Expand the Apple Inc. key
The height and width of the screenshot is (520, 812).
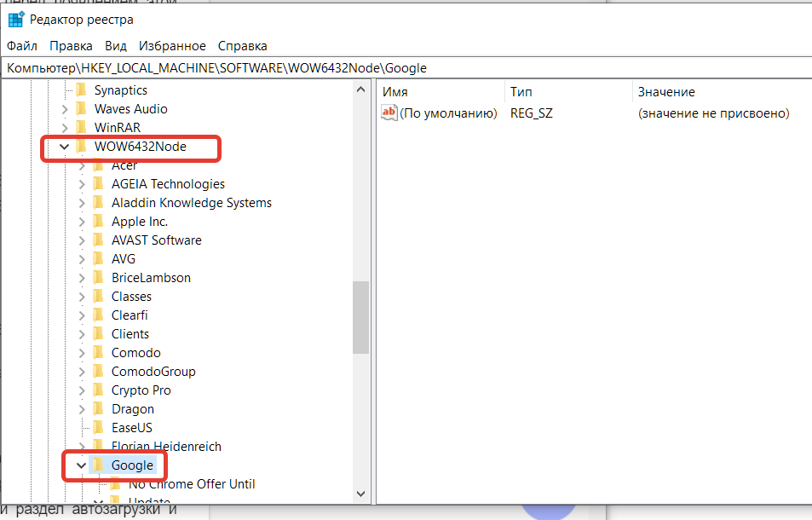pos(82,222)
